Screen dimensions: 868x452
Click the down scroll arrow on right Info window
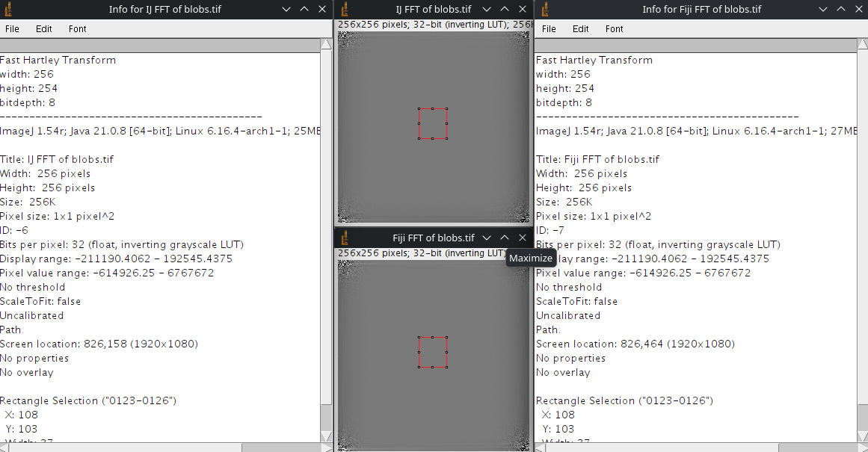[x=862, y=436]
